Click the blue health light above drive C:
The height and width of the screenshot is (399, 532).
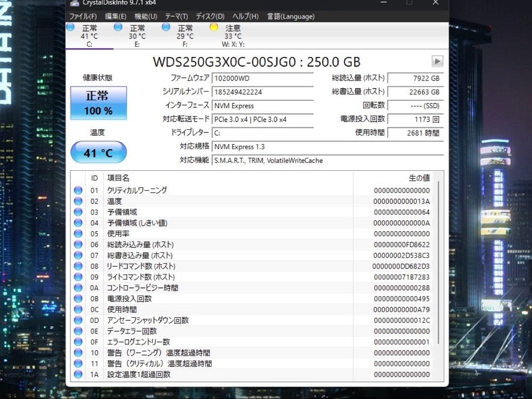(x=70, y=28)
